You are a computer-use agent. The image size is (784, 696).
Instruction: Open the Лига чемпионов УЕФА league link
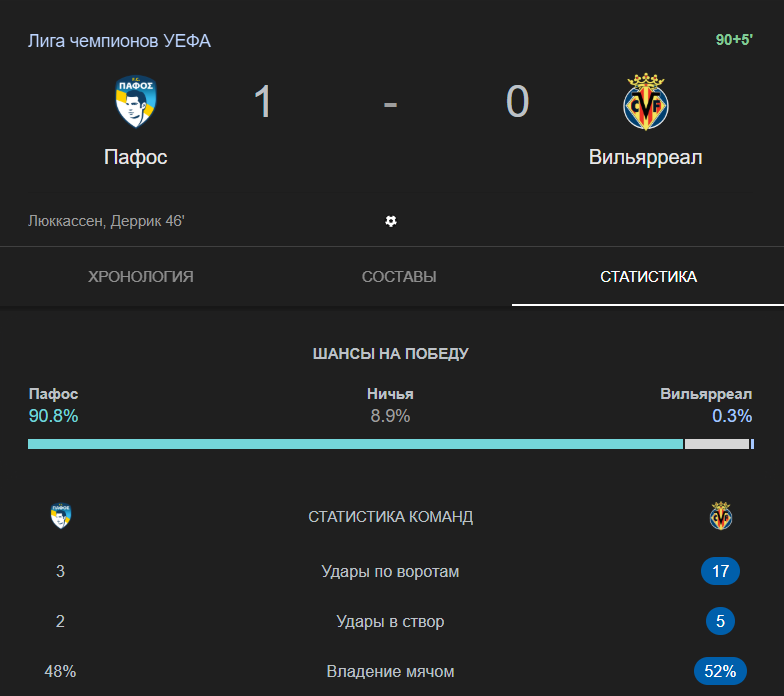point(119,41)
